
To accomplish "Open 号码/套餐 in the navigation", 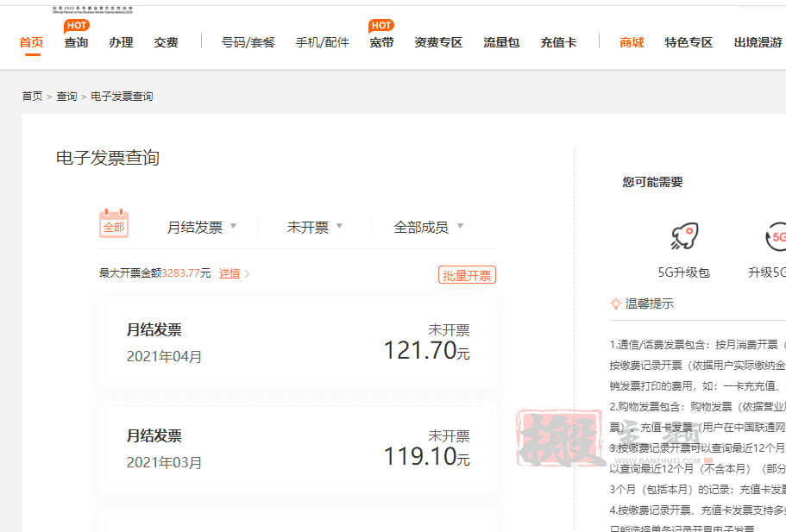I will tap(248, 42).
